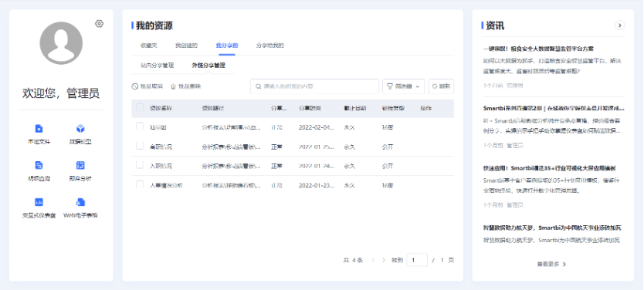
Task: Click the arrow next to 查看更多
Action: pos(564,264)
